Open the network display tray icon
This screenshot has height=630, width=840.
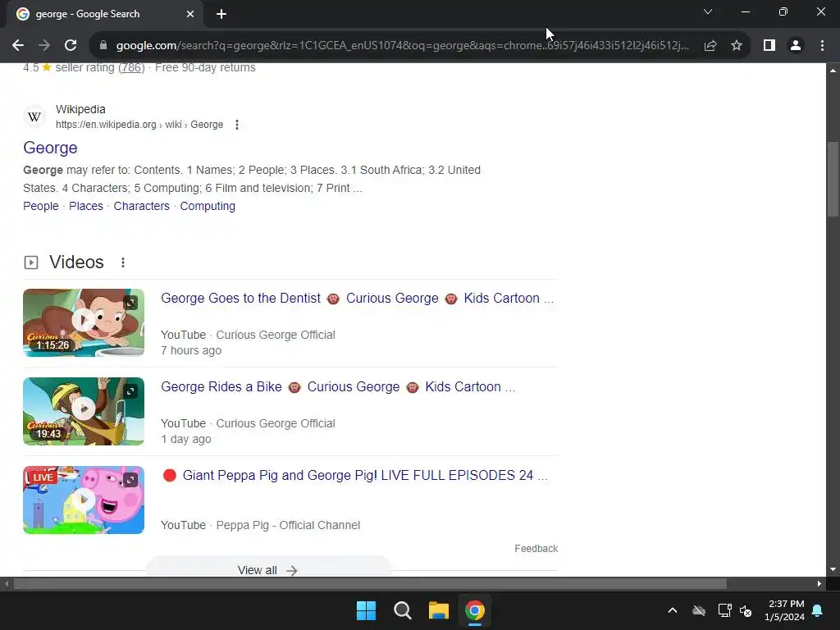[x=724, y=610]
